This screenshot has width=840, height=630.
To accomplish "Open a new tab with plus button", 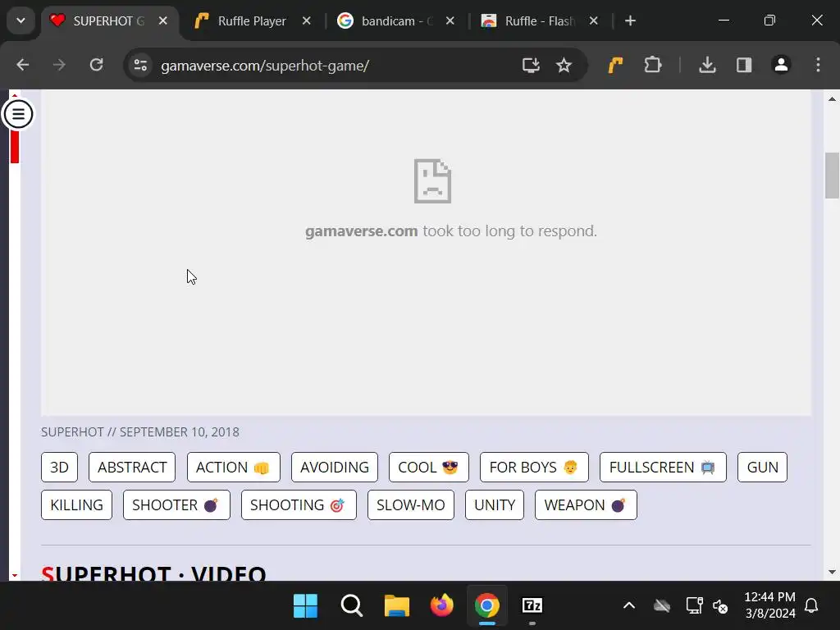I will click(630, 21).
